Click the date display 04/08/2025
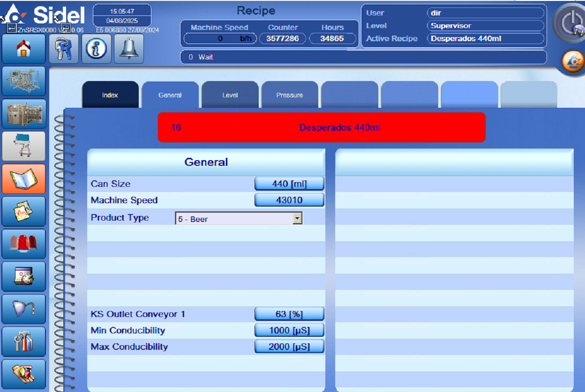 click(x=122, y=21)
